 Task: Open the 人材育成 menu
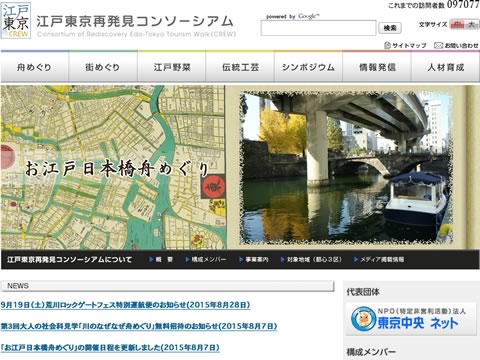(x=446, y=67)
